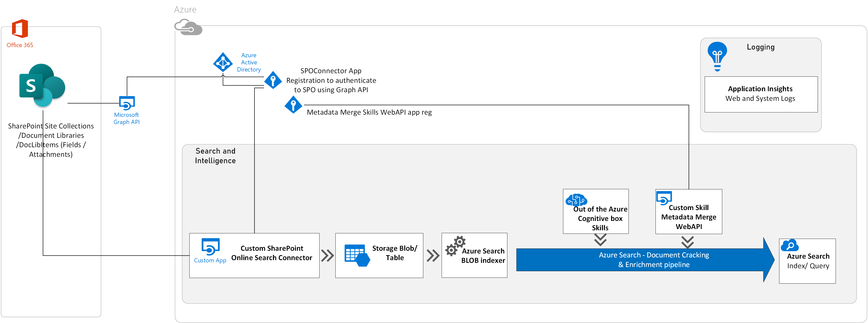
Task: Click the Office 365 logo icon
Action: click(x=19, y=29)
